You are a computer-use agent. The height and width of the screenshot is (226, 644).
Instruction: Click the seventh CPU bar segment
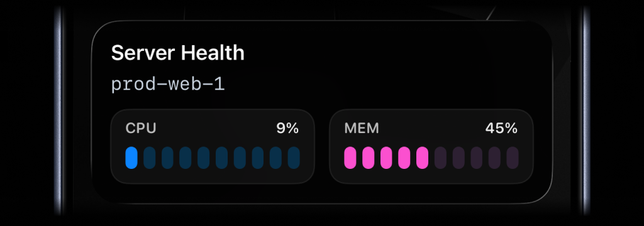(x=240, y=158)
